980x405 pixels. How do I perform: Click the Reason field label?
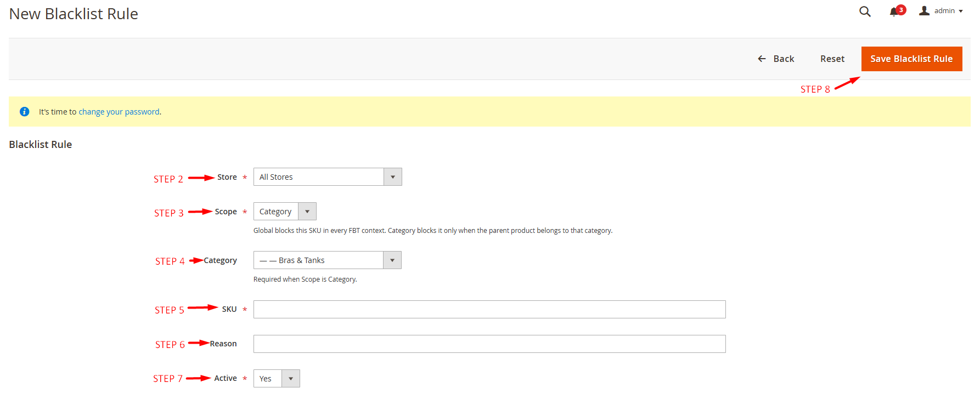click(223, 344)
